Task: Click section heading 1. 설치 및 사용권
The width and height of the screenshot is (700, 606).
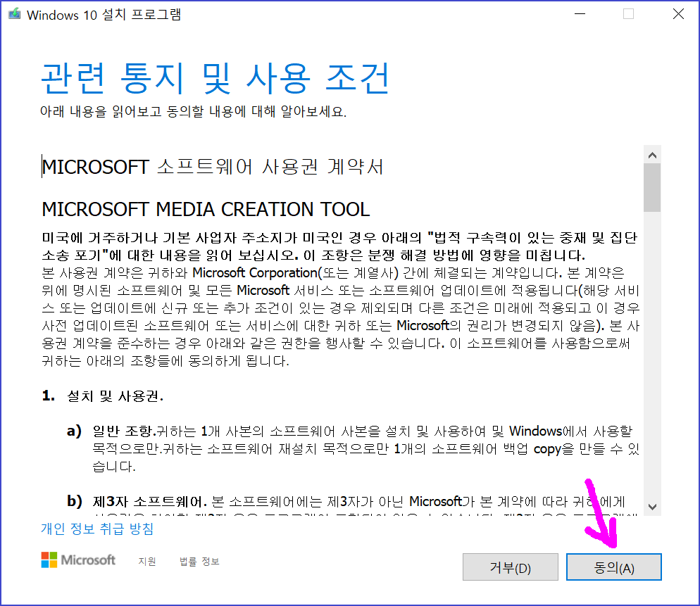Action: point(103,396)
